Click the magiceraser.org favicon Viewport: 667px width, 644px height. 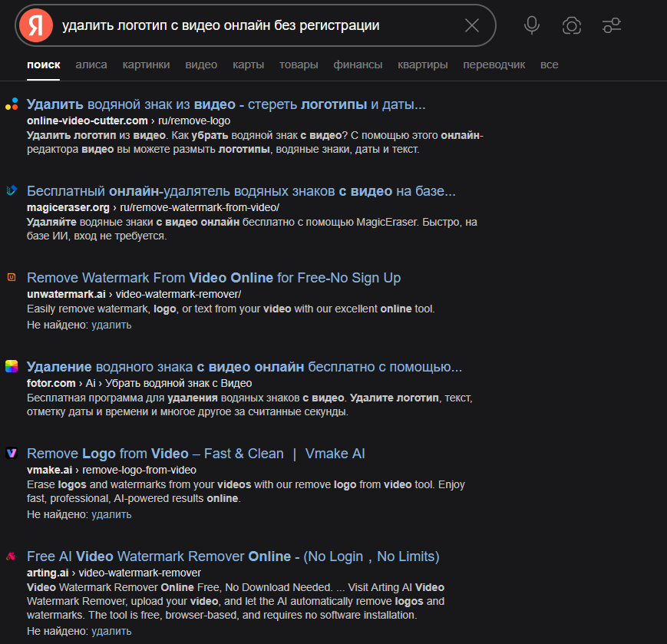tap(12, 190)
